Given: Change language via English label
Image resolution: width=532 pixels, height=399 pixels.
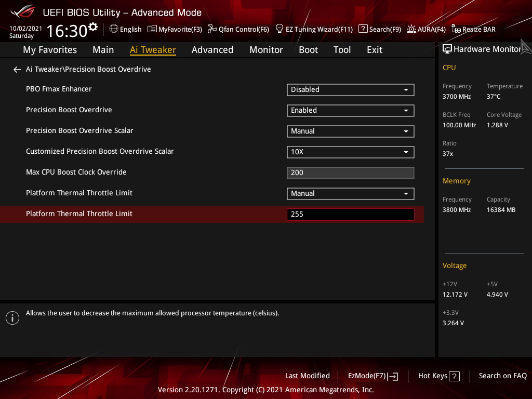Looking at the screenshot, I should pos(130,30).
